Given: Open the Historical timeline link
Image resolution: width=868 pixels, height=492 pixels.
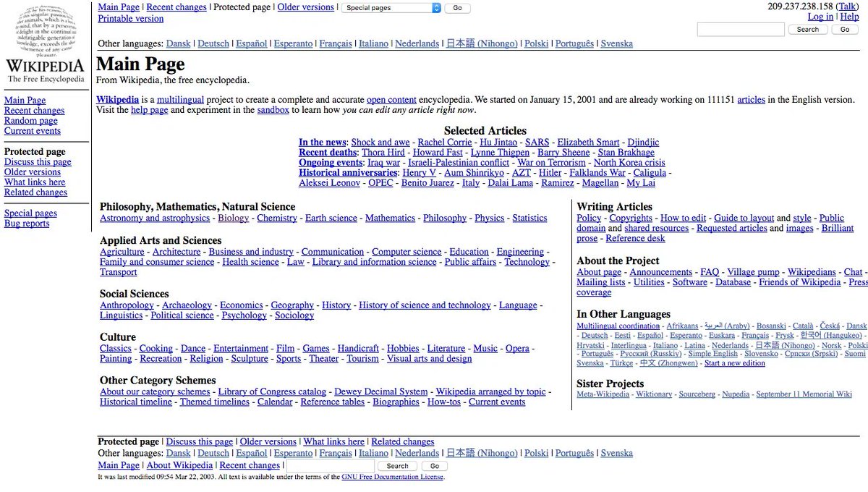Looking at the screenshot, I should click(x=136, y=402).
